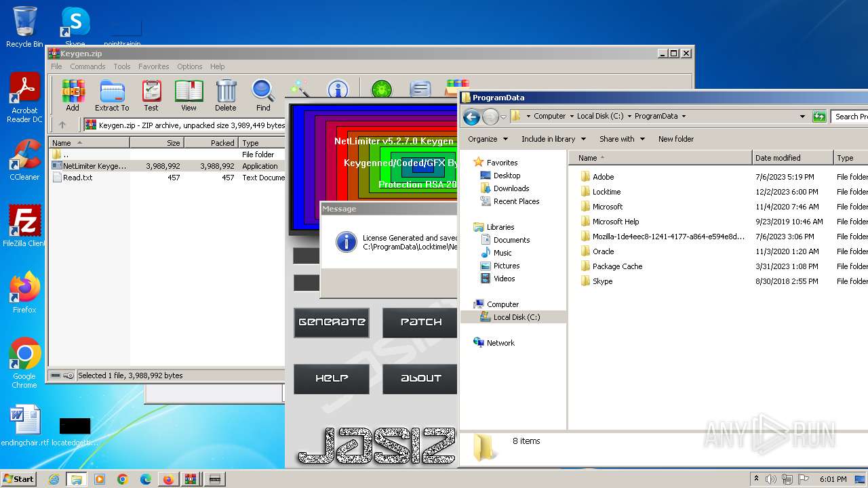Viewport: 868px width, 488px height.
Task: Click the Find icon in WinRAR toolbar
Action: click(263, 95)
